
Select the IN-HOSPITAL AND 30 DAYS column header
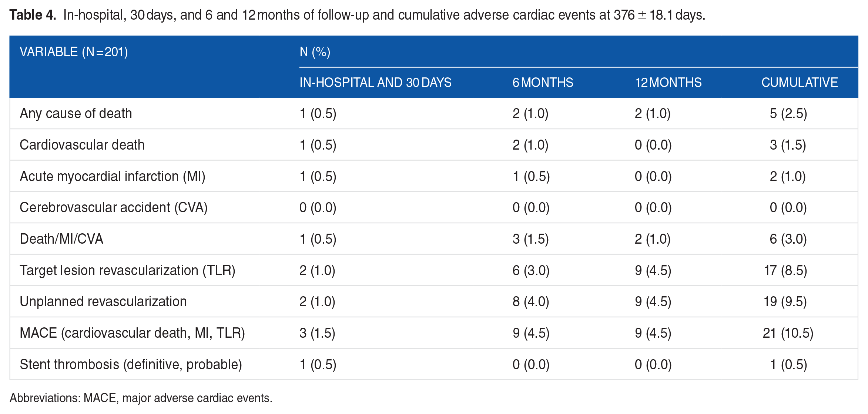(375, 83)
